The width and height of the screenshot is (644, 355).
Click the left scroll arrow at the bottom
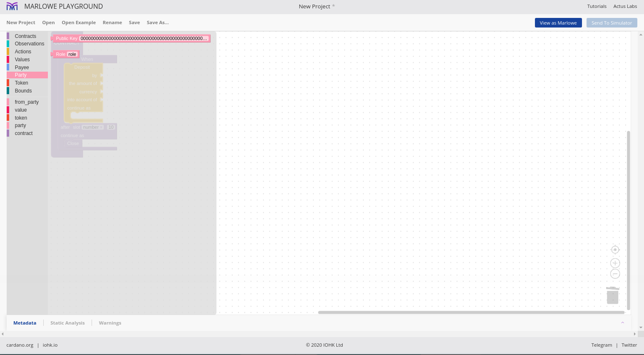2,334
